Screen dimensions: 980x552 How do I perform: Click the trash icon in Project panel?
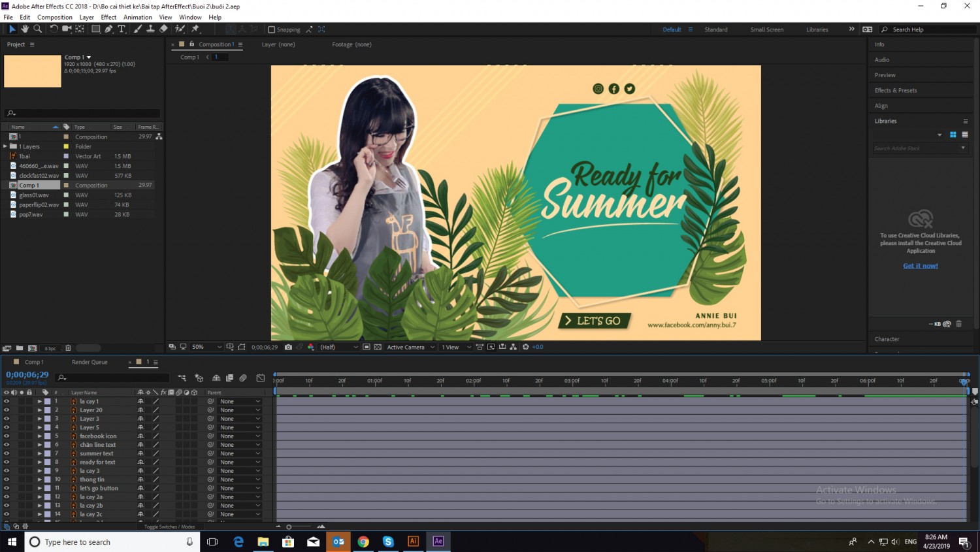click(x=68, y=348)
